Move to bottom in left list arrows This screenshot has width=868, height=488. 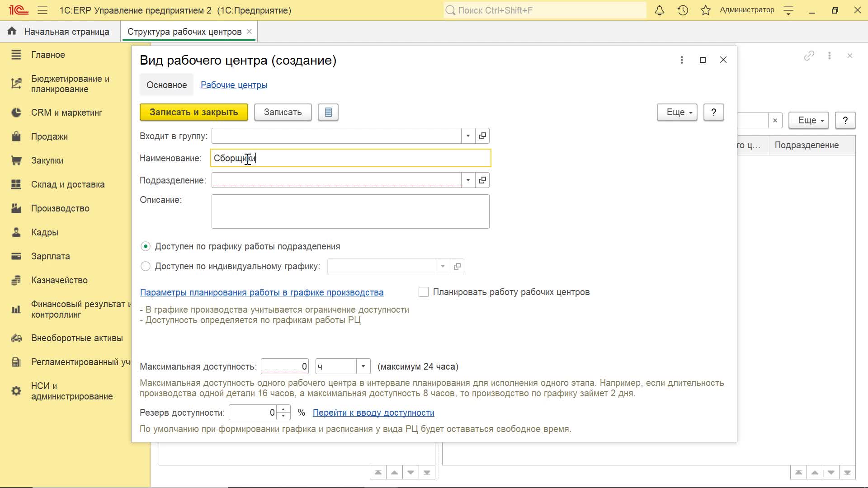coord(427,473)
